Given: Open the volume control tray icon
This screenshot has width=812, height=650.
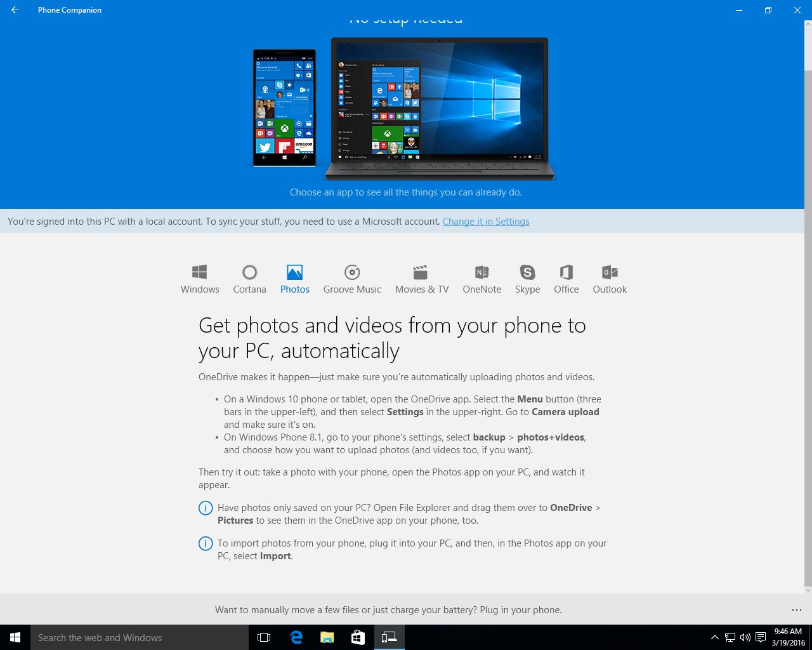Looking at the screenshot, I should pyautogui.click(x=745, y=637).
